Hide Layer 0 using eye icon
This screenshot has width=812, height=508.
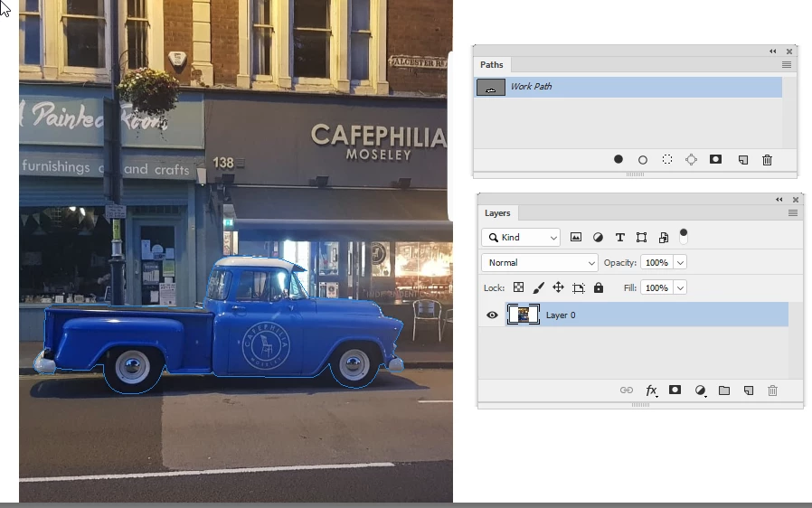(x=492, y=315)
